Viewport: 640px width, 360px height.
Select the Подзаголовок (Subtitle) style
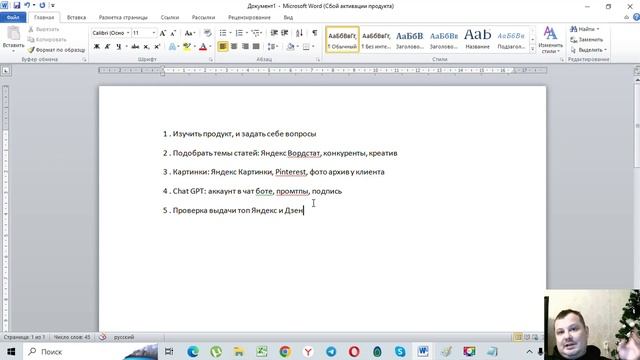[x=511, y=40]
